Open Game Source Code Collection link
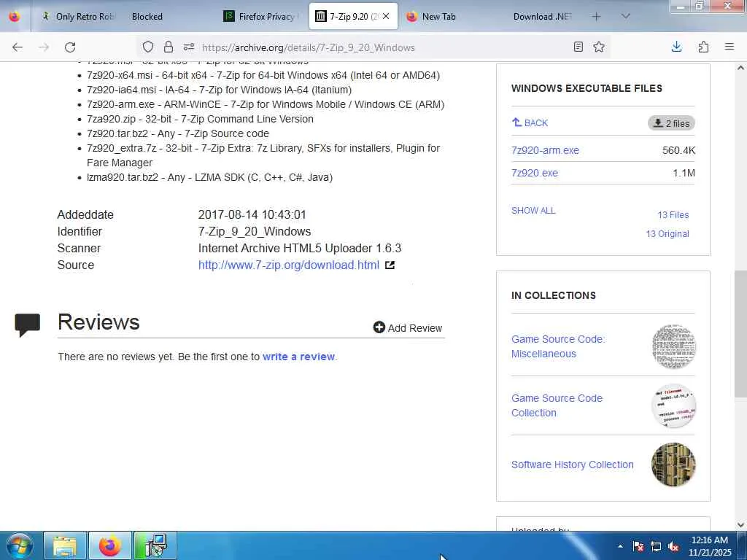747x560 pixels. [x=557, y=405]
